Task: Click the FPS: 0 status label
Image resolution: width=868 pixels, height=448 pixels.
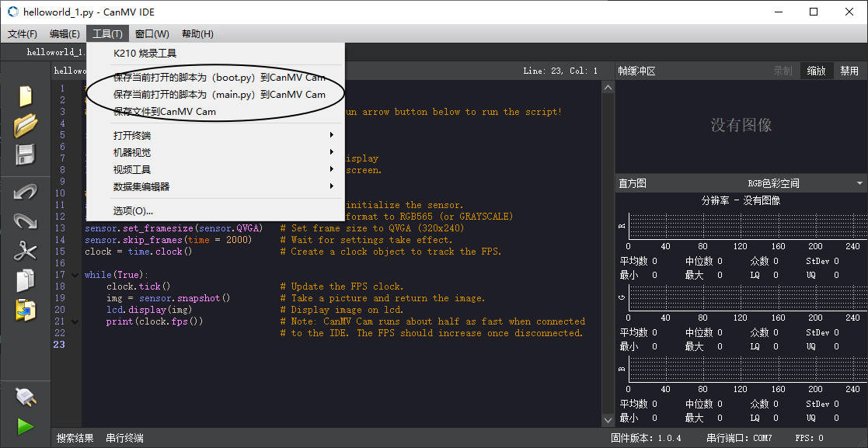Action: coord(809,438)
